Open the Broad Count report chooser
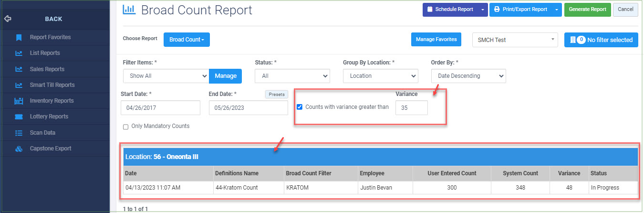 coord(187,40)
